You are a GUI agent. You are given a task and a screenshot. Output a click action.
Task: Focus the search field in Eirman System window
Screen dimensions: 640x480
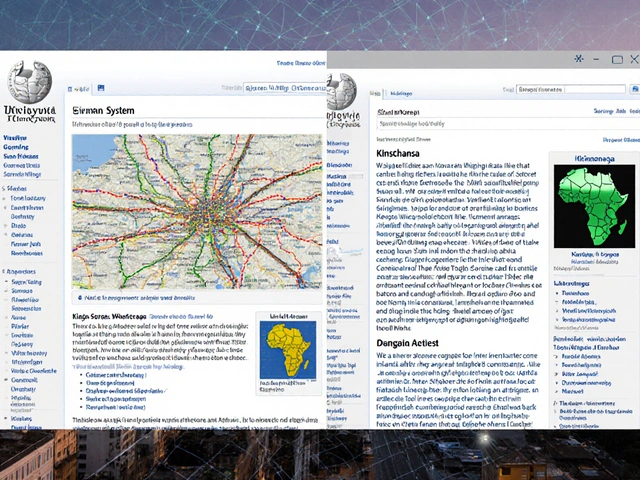point(284,88)
